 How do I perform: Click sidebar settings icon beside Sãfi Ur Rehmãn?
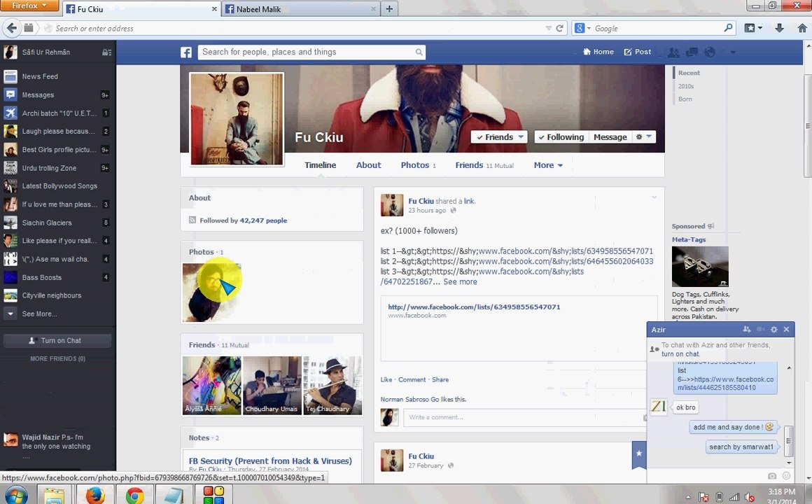106,52
